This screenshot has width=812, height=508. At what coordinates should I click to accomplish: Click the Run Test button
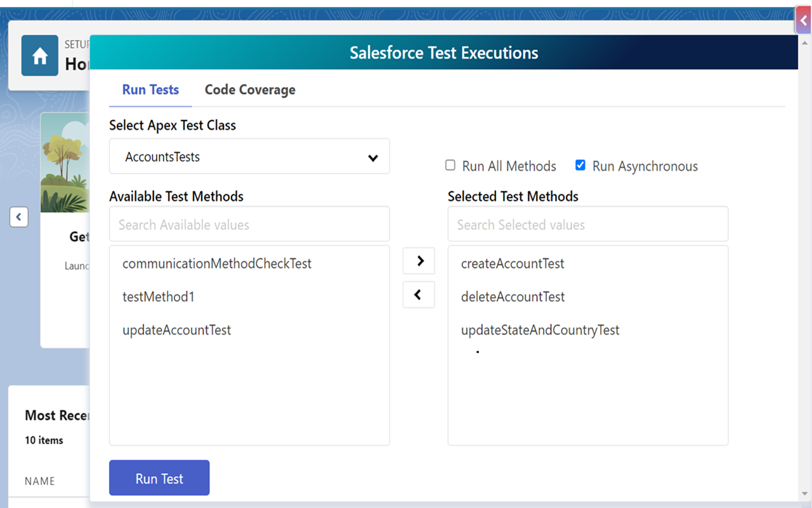point(159,478)
